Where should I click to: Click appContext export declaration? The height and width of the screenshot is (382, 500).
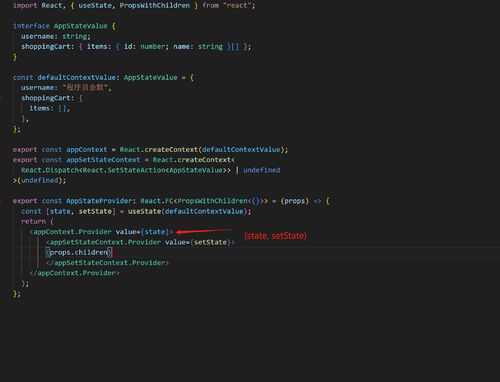[150, 150]
